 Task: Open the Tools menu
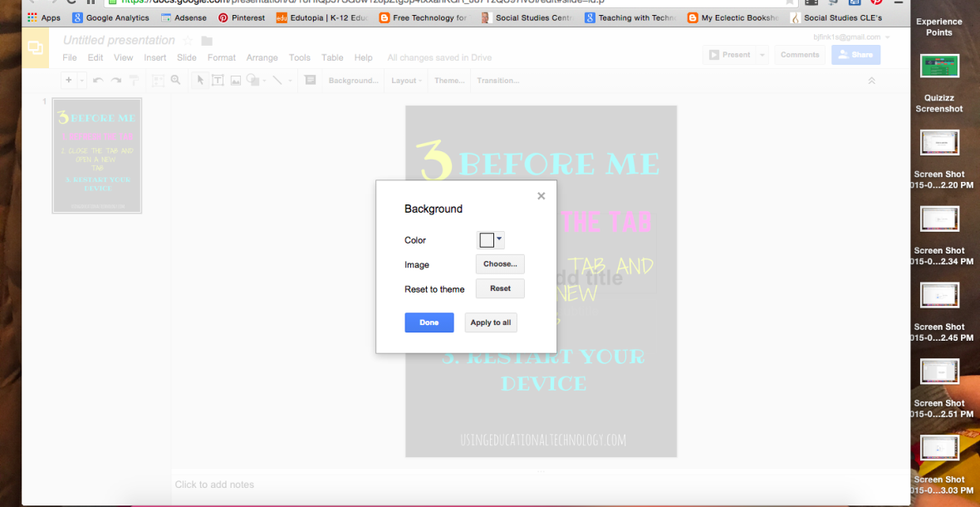tap(299, 57)
